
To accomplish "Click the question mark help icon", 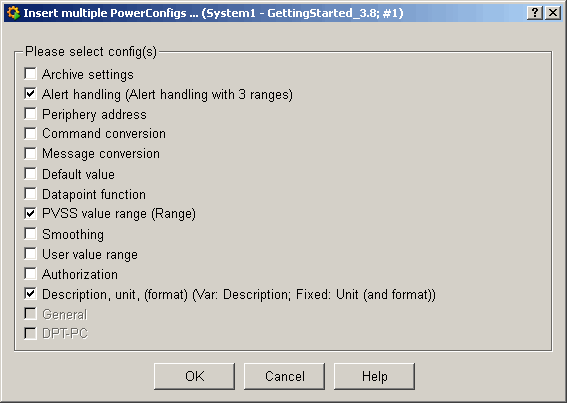I will point(535,13).
